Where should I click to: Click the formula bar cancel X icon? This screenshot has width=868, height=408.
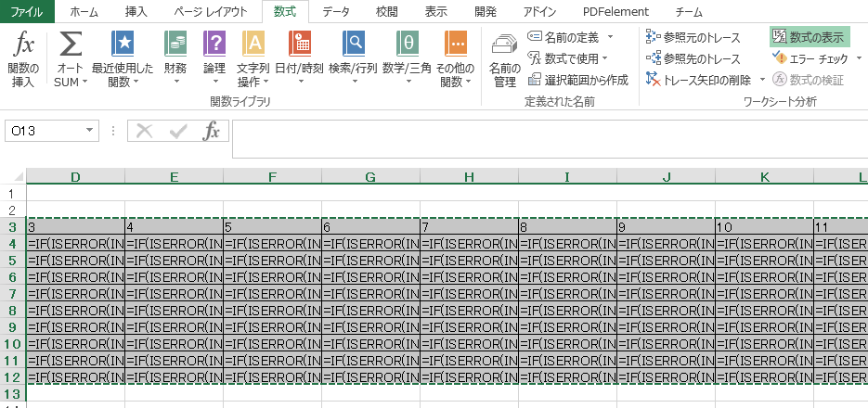click(145, 131)
